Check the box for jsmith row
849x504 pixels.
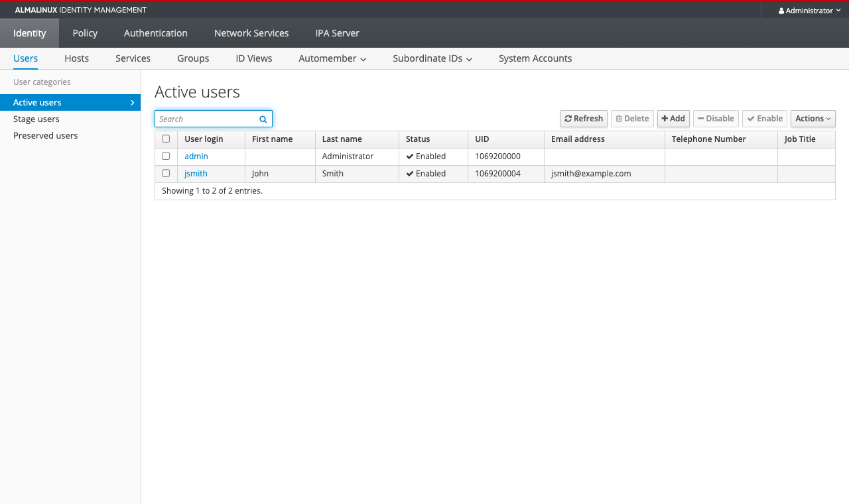[166, 173]
